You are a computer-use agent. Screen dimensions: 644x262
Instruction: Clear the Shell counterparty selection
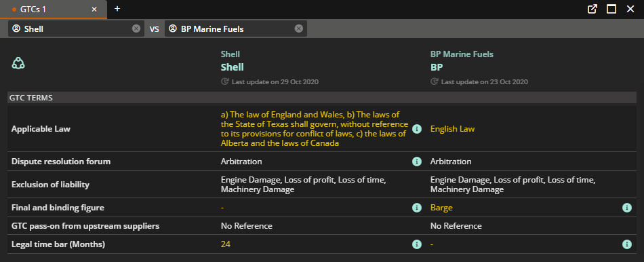(136, 29)
